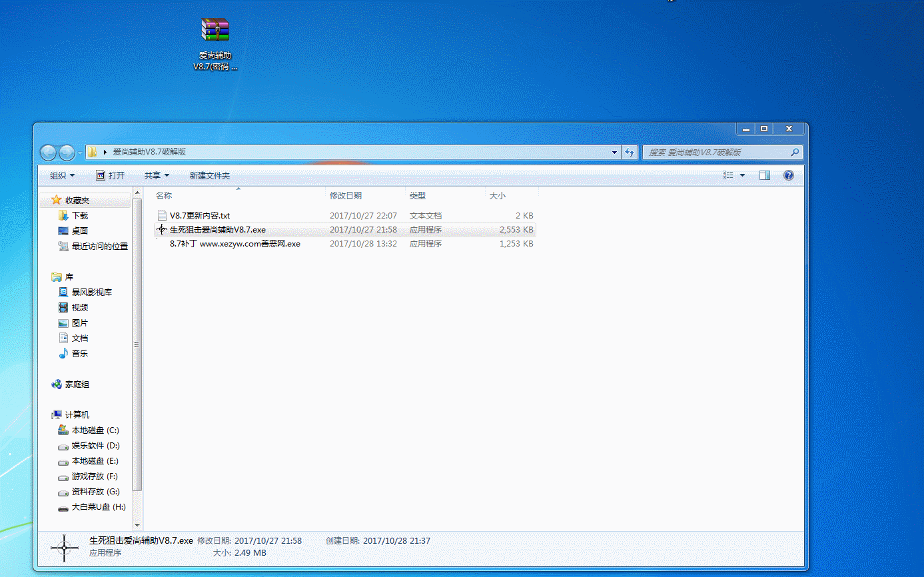
Task: Click the refresh button beside address bar
Action: coord(630,153)
